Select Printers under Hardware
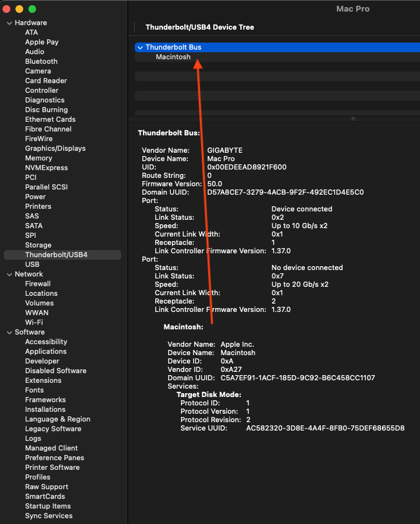420x524 pixels. [38, 207]
